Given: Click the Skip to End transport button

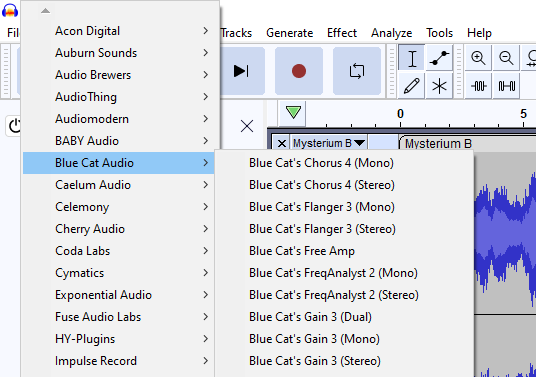Looking at the screenshot, I should (241, 71).
